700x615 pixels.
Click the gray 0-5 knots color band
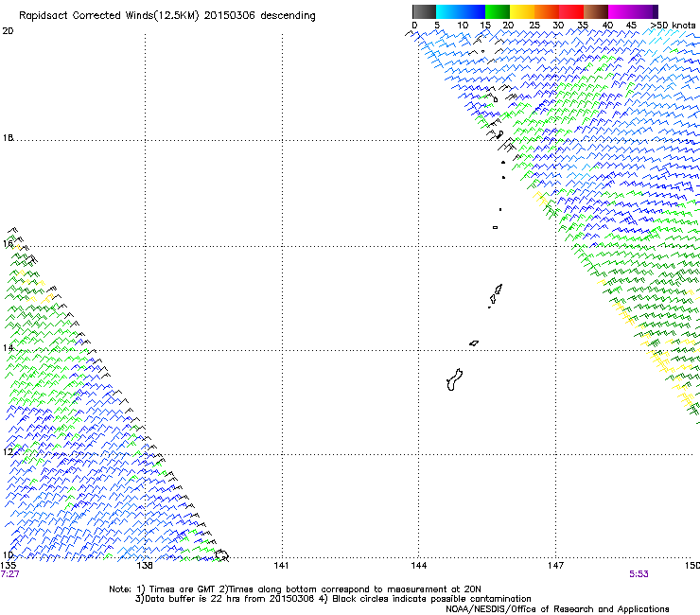click(x=424, y=11)
